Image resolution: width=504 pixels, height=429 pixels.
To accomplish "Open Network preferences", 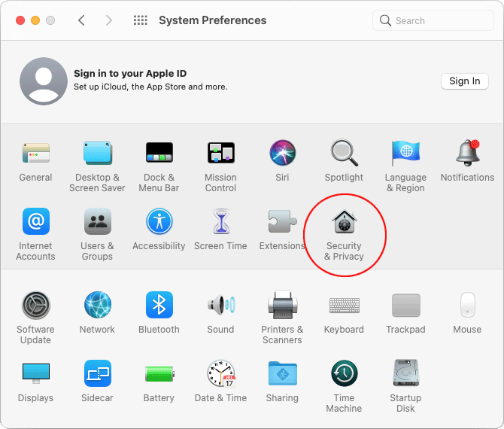I will (x=97, y=305).
